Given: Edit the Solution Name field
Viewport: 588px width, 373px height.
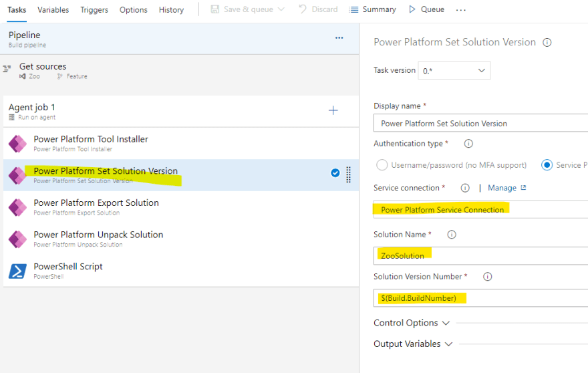Looking at the screenshot, I should point(480,255).
